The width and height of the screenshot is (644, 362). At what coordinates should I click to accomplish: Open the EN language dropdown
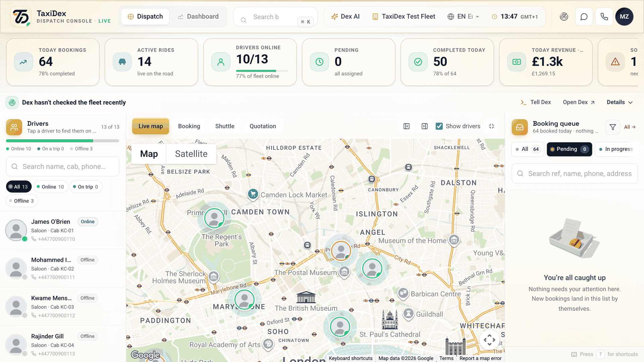coord(463,16)
